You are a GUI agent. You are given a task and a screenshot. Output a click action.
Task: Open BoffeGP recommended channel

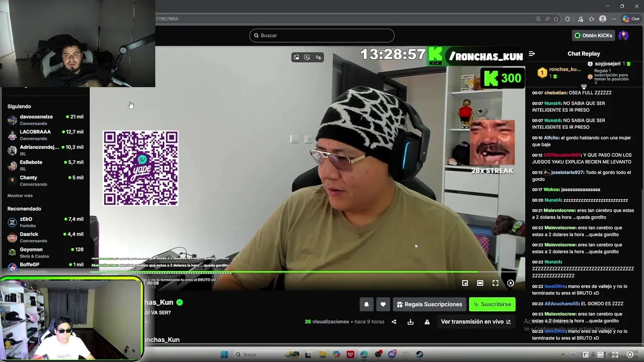coord(45,266)
